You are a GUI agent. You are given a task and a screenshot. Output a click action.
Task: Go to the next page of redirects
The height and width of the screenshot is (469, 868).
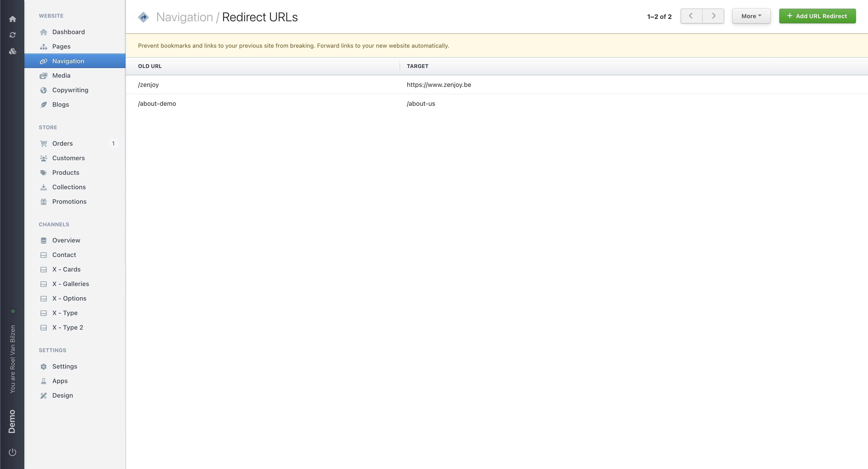(713, 16)
